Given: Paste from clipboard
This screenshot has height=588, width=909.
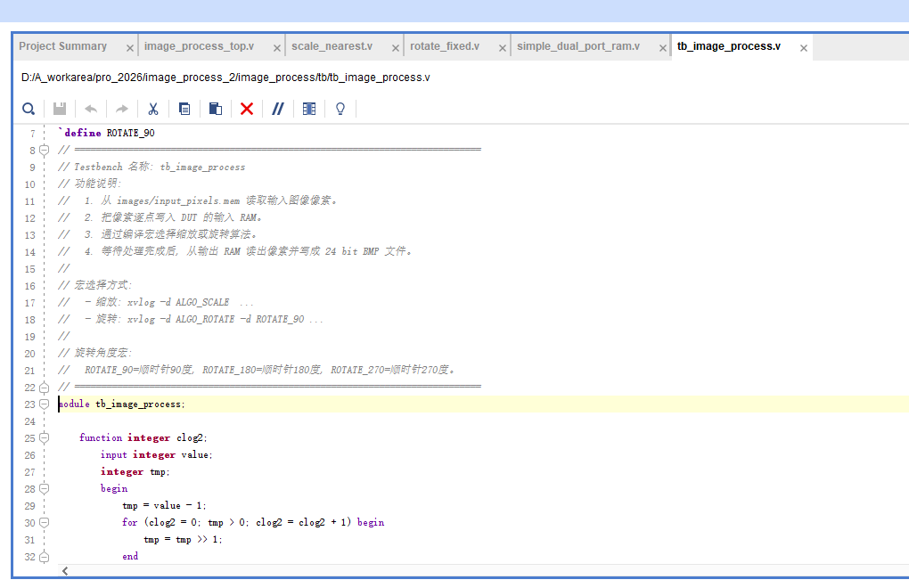Looking at the screenshot, I should pos(216,109).
